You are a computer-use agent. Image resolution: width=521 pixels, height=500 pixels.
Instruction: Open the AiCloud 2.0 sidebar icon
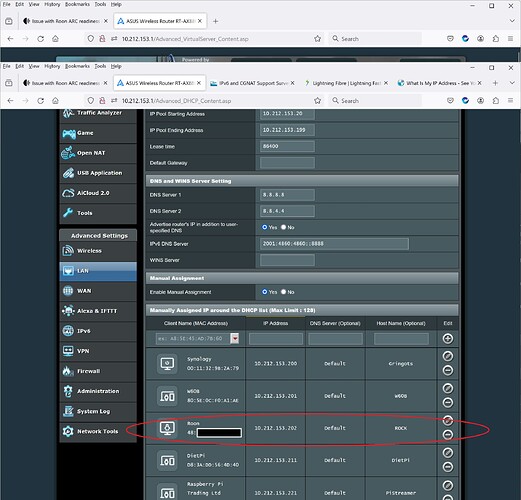tap(68, 193)
